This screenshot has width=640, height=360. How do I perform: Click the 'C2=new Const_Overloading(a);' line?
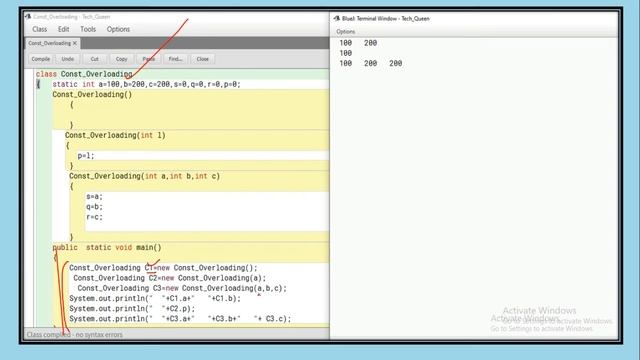170,278
